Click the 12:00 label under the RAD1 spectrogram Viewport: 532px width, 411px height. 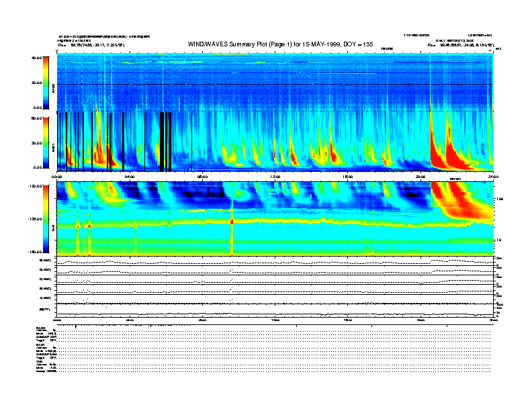point(275,177)
